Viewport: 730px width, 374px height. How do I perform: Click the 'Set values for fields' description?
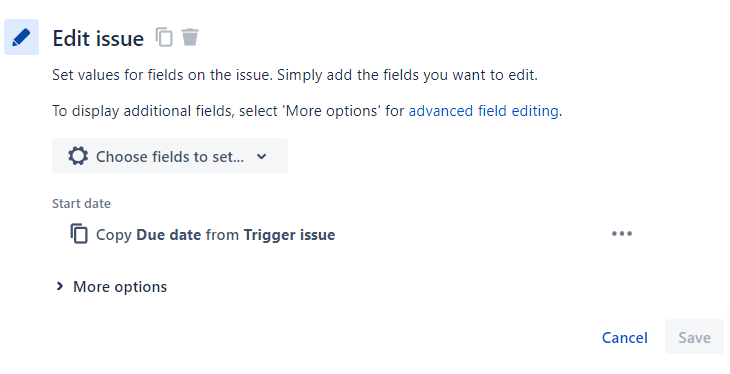pos(295,75)
